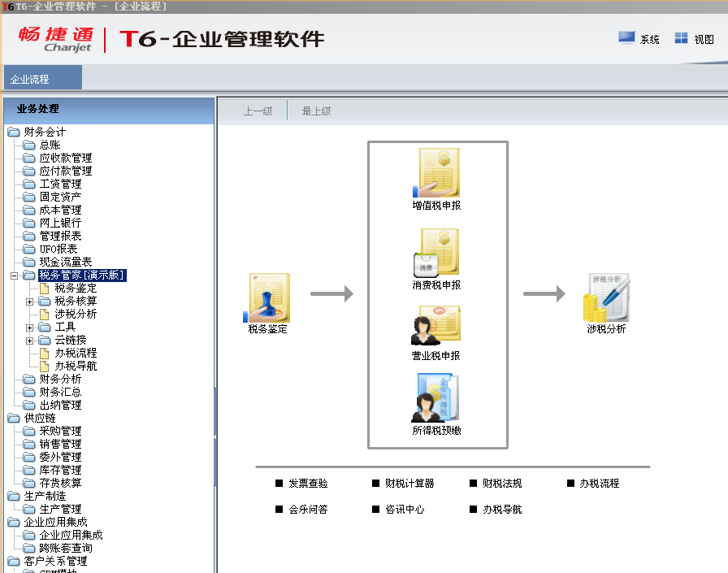This screenshot has height=573, width=728.
Task: Open the 税务鉴定 workflow icon
Action: [x=268, y=298]
